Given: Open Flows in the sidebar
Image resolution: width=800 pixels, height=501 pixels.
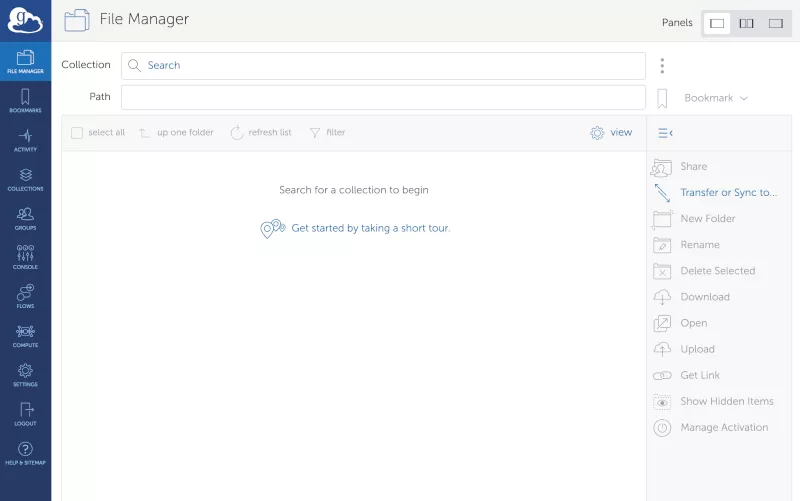Looking at the screenshot, I should tap(25, 296).
